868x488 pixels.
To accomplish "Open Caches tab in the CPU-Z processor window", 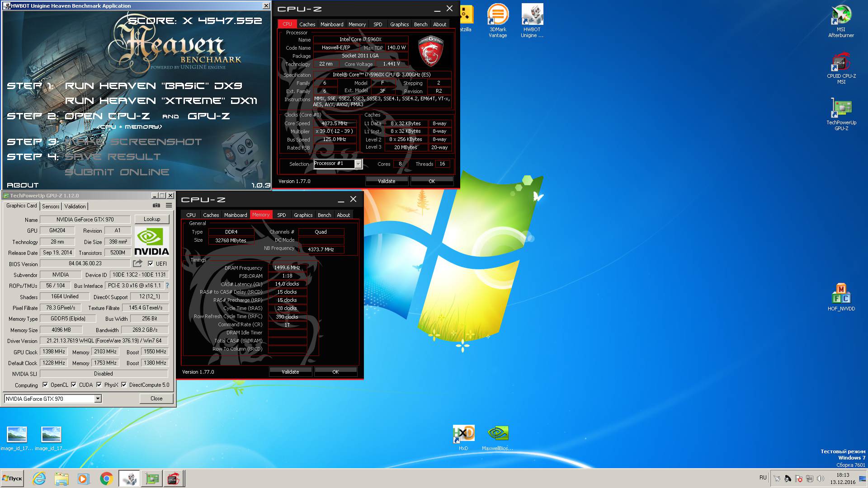I will point(307,24).
